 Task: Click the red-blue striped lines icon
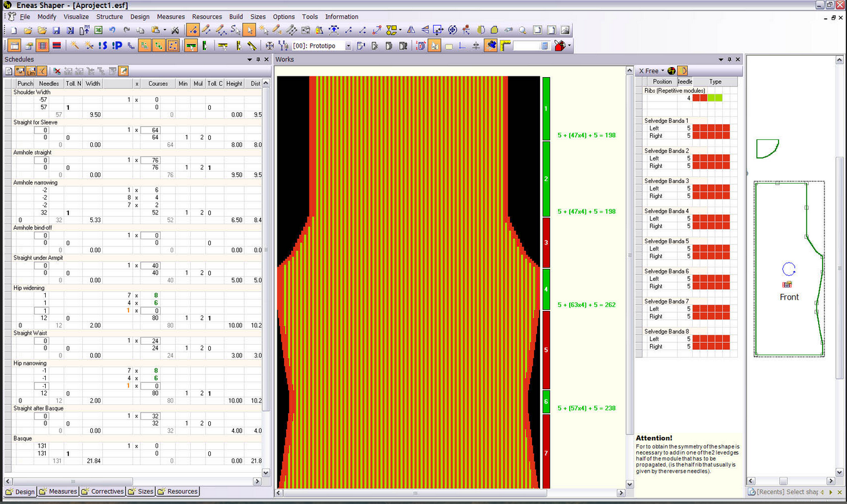coord(56,46)
